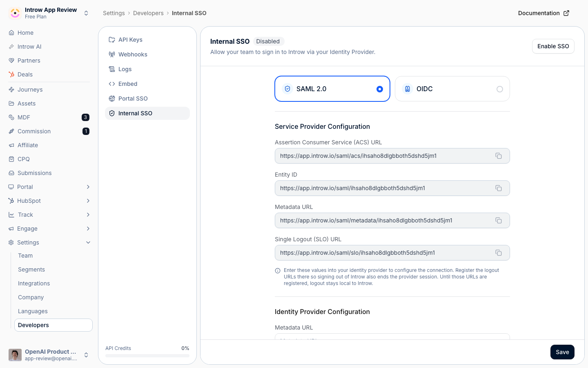Open the Assets folder section
This screenshot has height=368, width=588.
tap(49, 103)
